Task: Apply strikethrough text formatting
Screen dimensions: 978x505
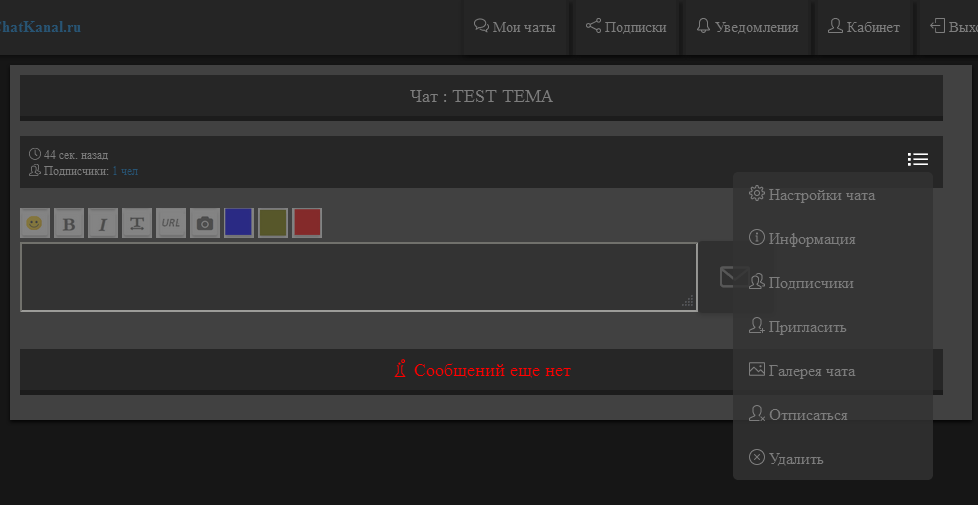Action: (137, 223)
